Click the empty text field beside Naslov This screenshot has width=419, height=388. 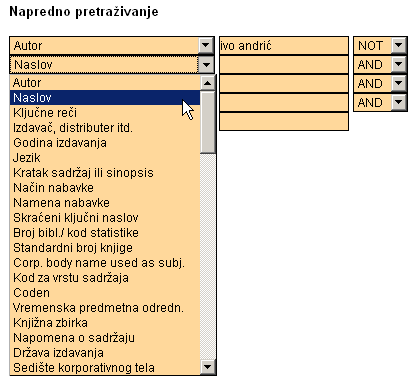(284, 64)
